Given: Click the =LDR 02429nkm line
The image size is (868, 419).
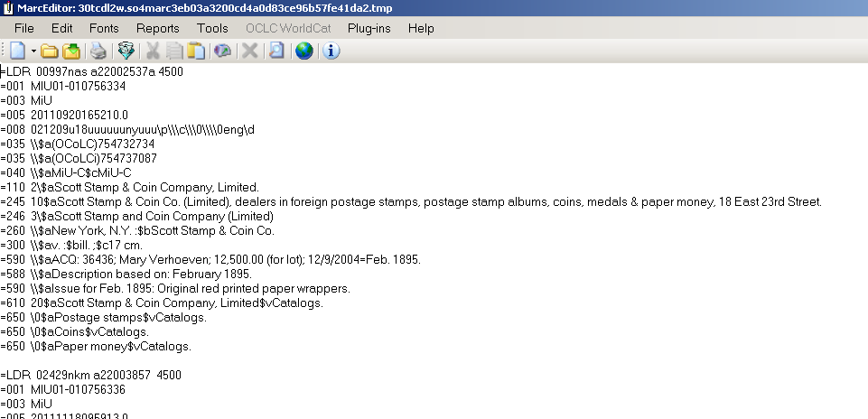Looking at the screenshot, I should [x=91, y=375].
